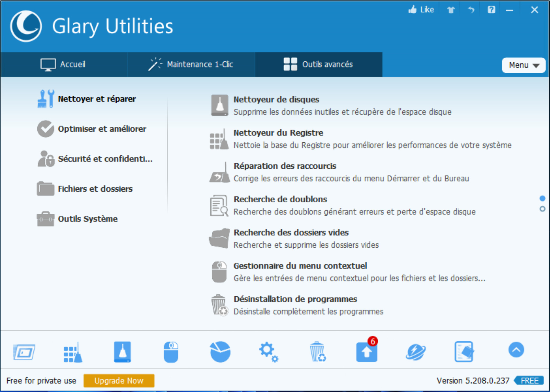Select the Nettoyer et réparer category
Screen dimensions: 550x392
coord(87,99)
